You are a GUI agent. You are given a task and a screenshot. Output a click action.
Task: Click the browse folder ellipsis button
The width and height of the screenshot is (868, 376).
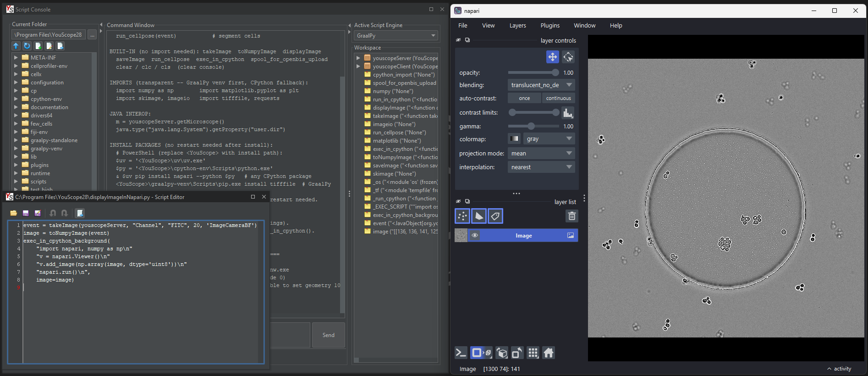click(x=92, y=35)
